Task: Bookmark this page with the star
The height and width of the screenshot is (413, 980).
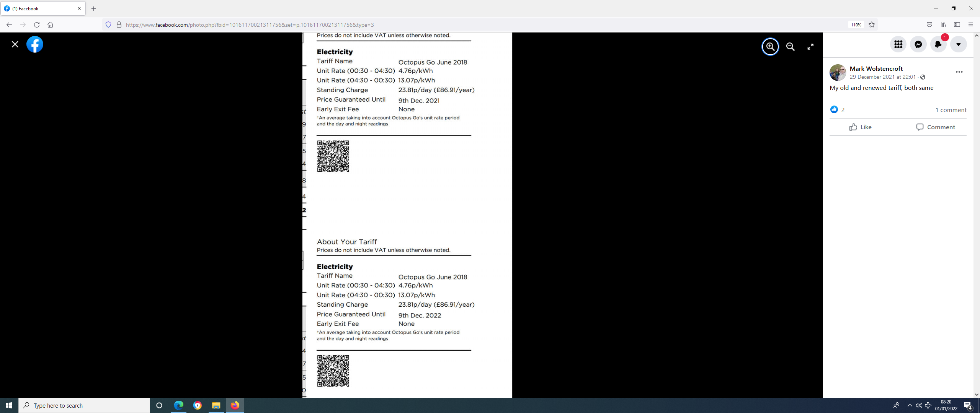Action: [x=872, y=25]
